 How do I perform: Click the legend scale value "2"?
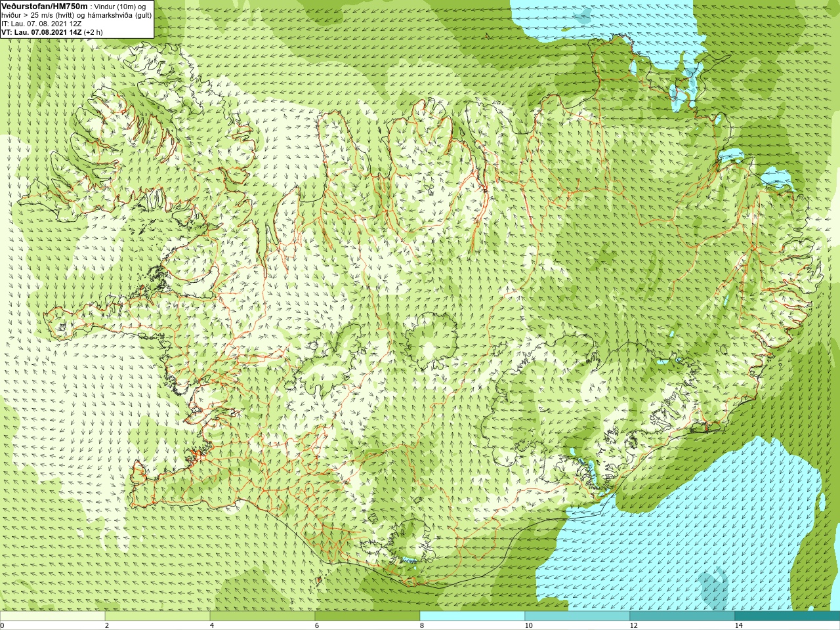(107, 625)
